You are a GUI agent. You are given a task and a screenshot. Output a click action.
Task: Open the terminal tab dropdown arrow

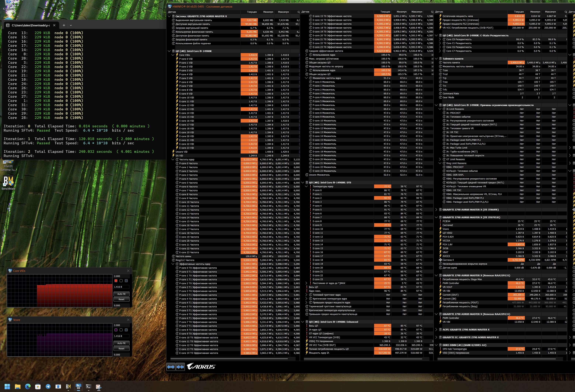[71, 25]
